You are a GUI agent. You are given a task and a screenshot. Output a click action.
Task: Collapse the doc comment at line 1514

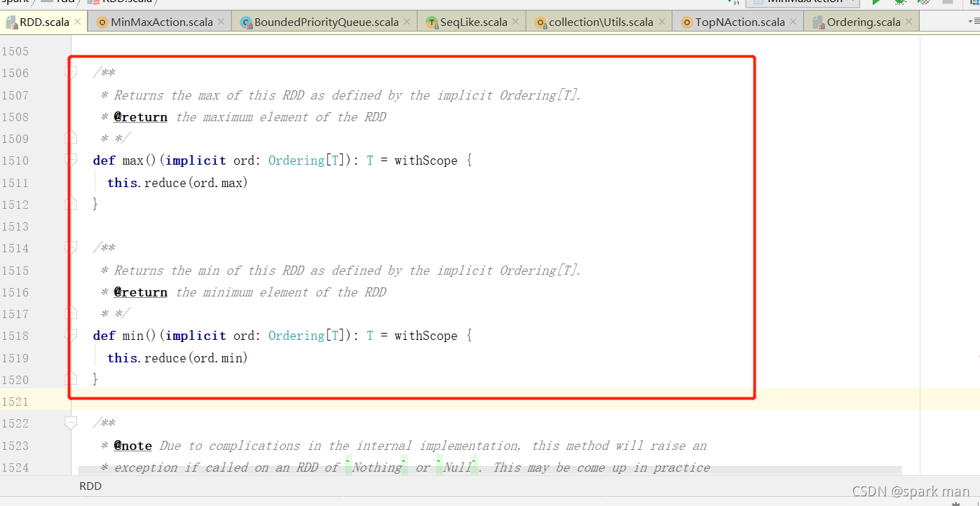(x=71, y=247)
